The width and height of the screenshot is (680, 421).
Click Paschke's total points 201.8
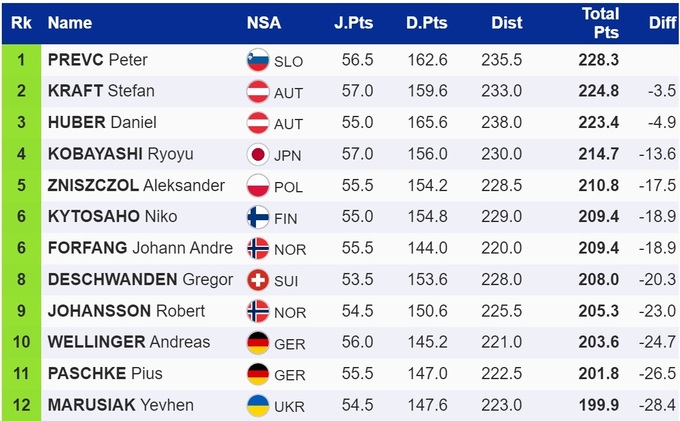[x=598, y=374]
